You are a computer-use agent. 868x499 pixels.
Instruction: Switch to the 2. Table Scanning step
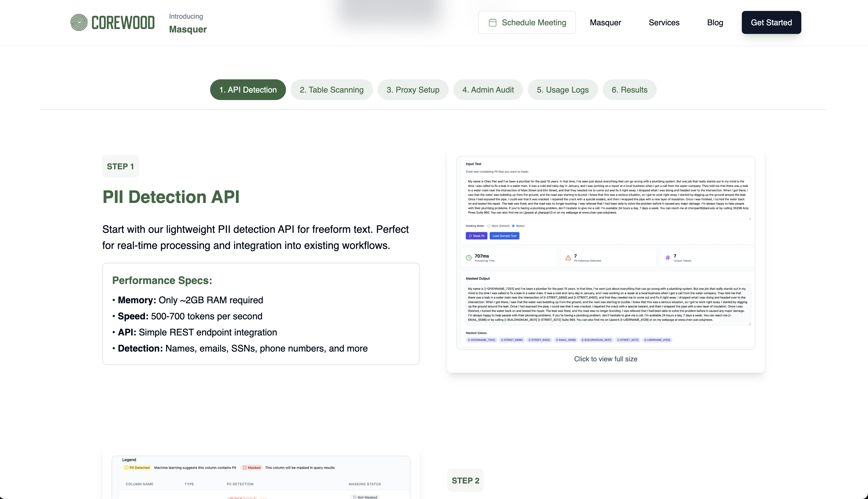coord(331,89)
